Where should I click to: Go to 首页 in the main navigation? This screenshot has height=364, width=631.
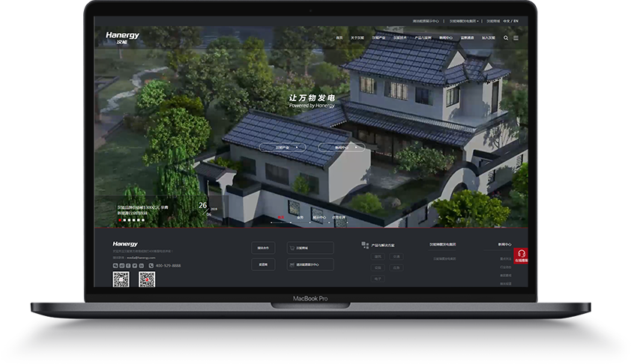[339, 37]
